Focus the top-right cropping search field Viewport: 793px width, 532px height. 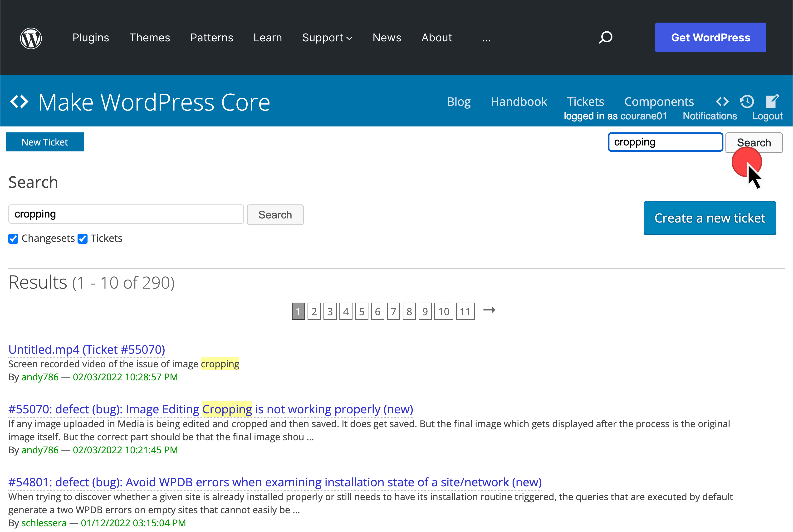pos(665,142)
